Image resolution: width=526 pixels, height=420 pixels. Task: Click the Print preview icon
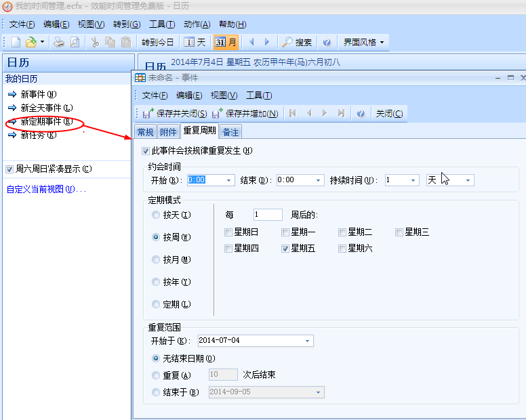75,42
